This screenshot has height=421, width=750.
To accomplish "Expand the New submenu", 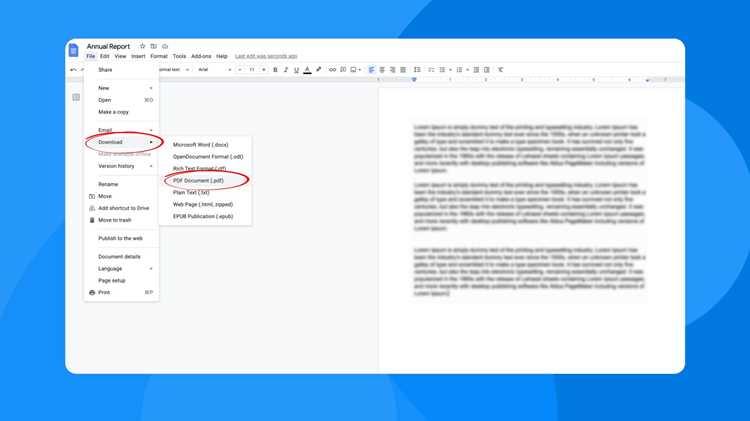I will (121, 88).
